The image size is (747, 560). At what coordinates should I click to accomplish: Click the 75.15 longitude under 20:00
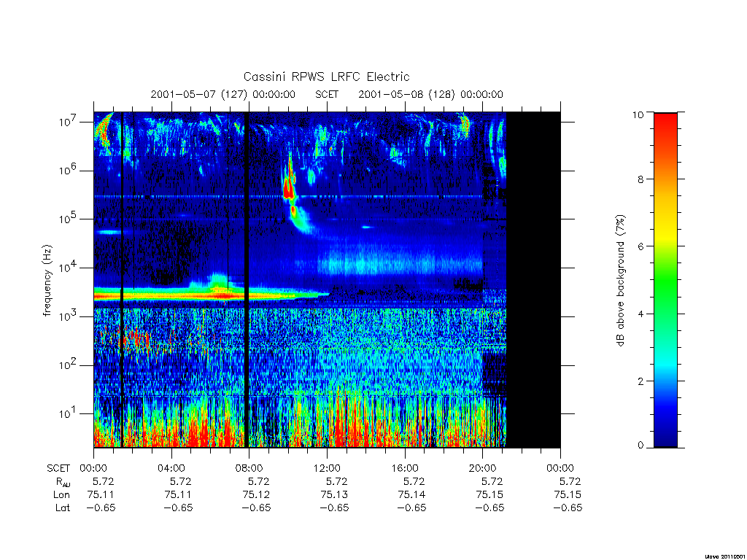[x=489, y=495]
